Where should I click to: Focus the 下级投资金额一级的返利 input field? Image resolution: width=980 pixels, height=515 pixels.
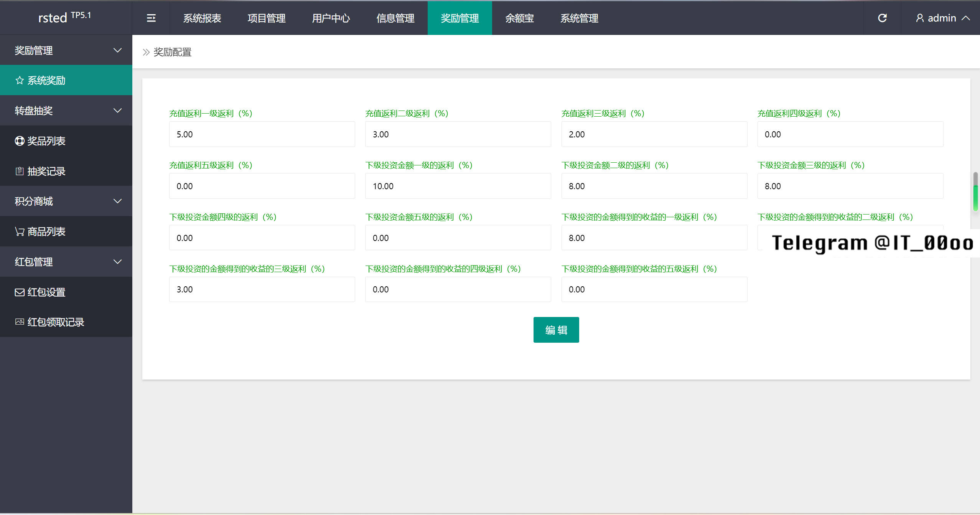[458, 186]
